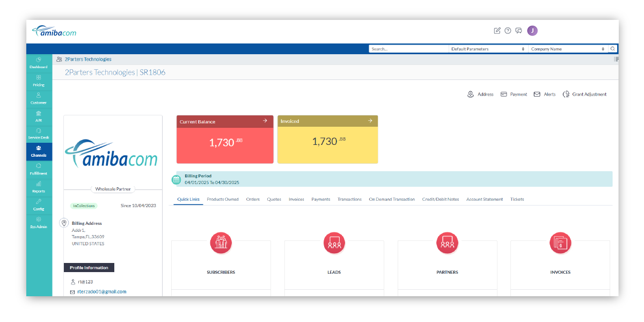
Task: Open the help question mark icon
Action: point(508,31)
